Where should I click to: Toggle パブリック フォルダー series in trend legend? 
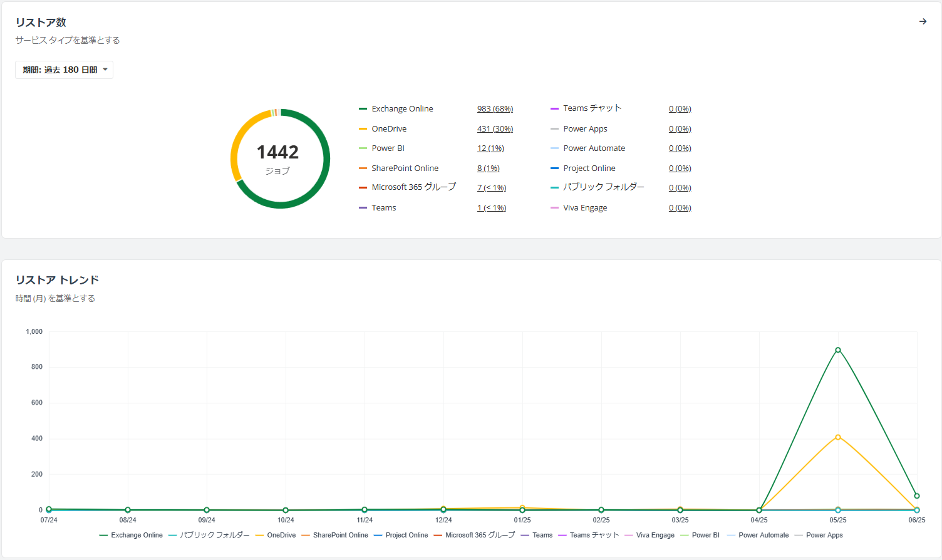pyautogui.click(x=209, y=535)
